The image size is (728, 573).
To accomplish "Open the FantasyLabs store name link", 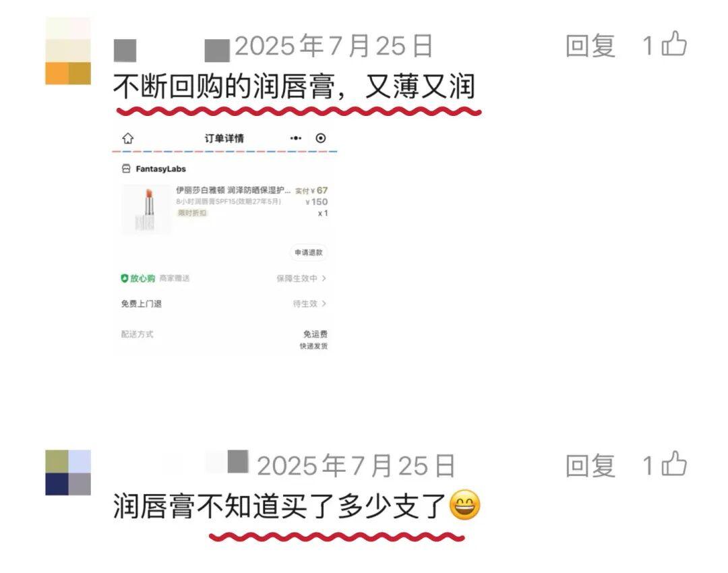I will pyautogui.click(x=160, y=169).
